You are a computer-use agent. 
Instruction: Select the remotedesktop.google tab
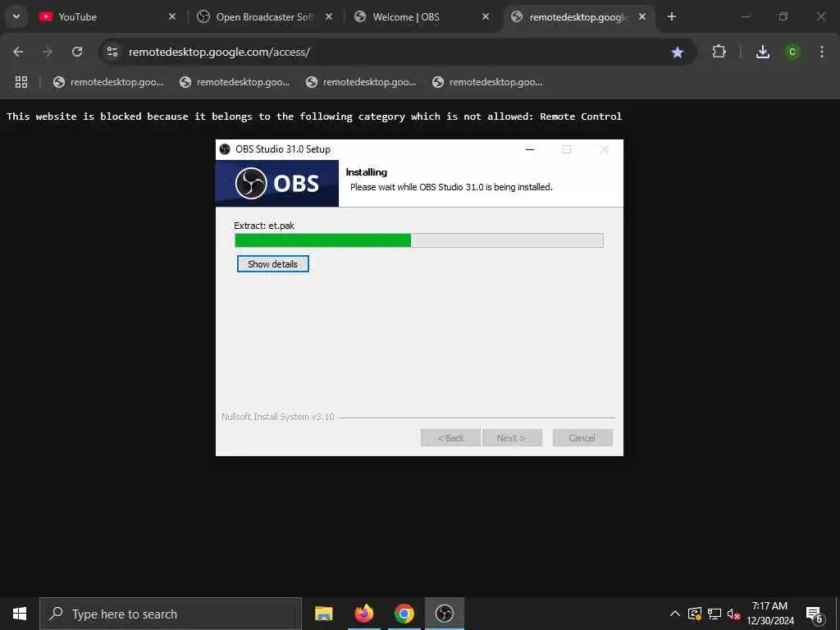pyautogui.click(x=578, y=17)
